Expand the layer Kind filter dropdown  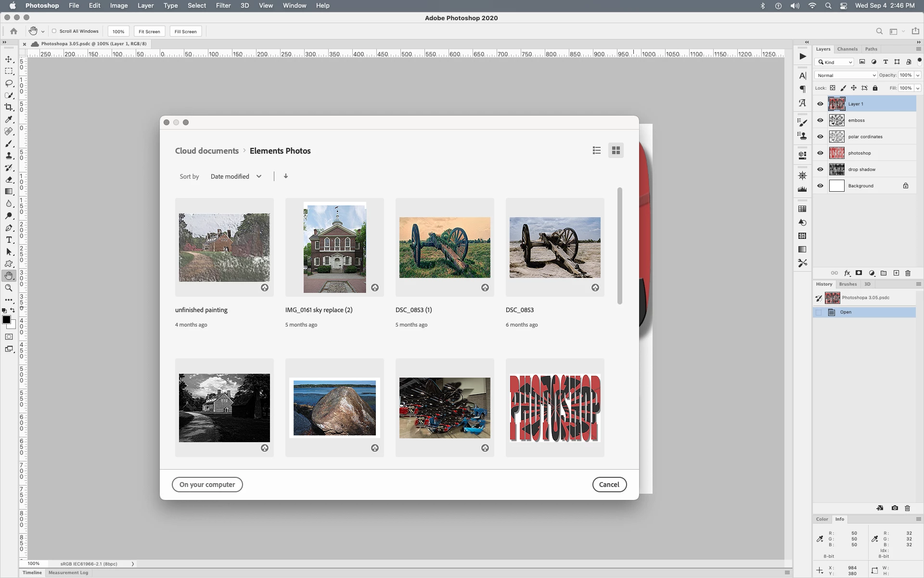pos(835,62)
